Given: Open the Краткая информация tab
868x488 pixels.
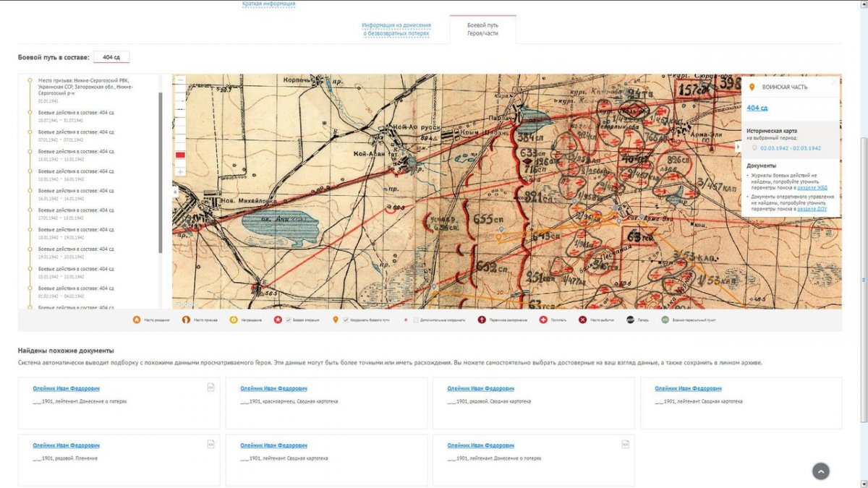Looking at the screenshot, I should 268,4.
